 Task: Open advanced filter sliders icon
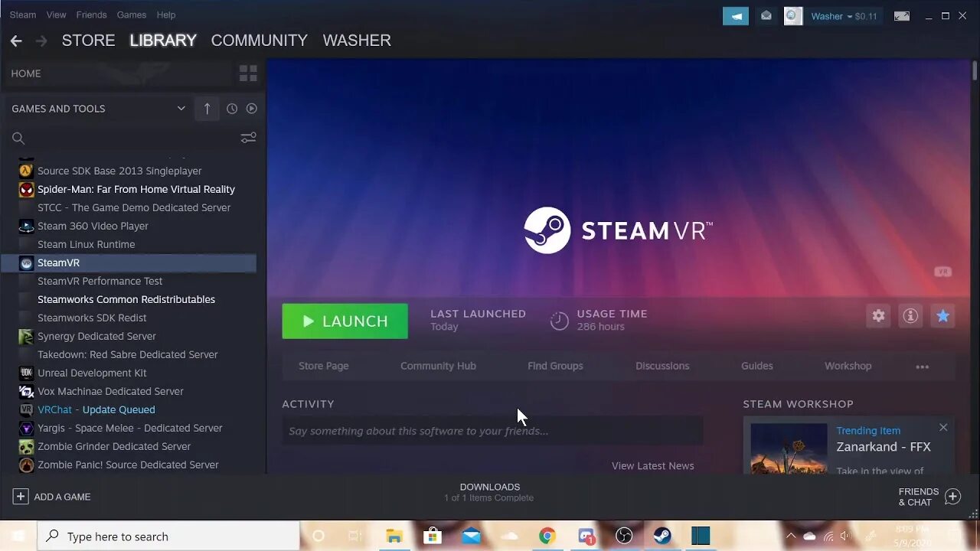click(248, 138)
